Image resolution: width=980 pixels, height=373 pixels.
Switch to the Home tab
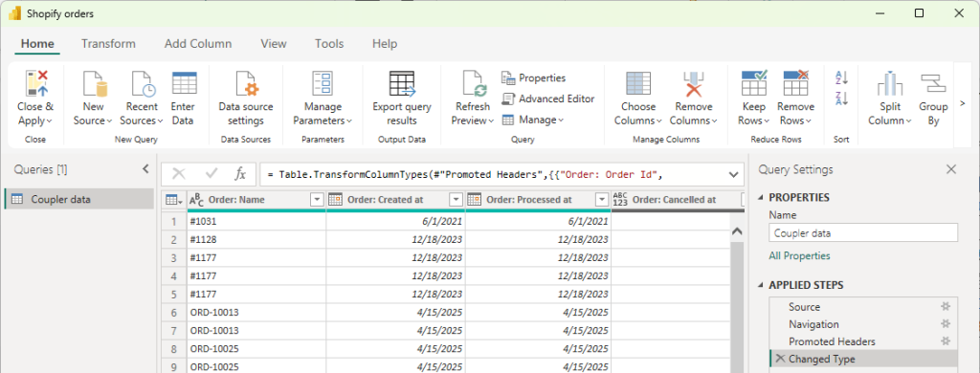pyautogui.click(x=37, y=44)
